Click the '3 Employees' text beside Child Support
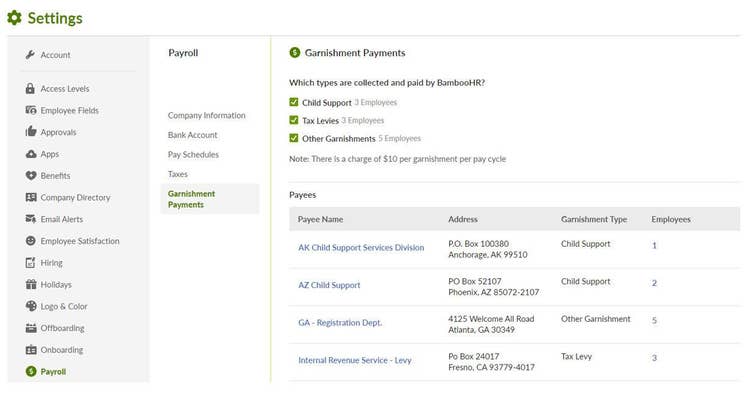Viewport: 750px width, 395px height. pos(376,102)
